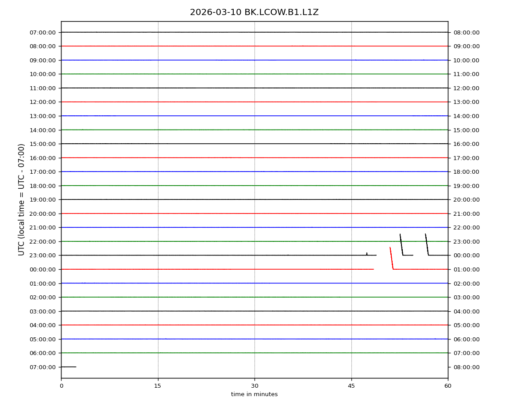This screenshot has height=420, width=509.
Task: Click right-axis local time label 01:00:00
Action: [466, 269]
